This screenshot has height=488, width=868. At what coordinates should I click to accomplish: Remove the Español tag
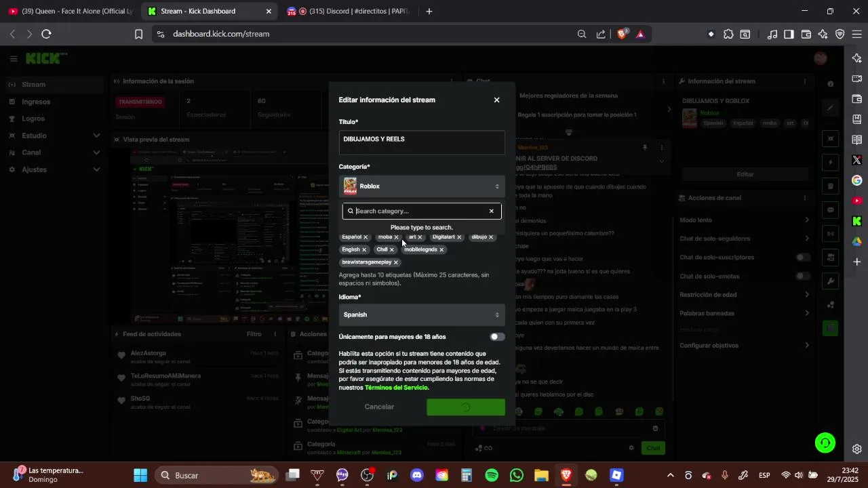(x=366, y=237)
